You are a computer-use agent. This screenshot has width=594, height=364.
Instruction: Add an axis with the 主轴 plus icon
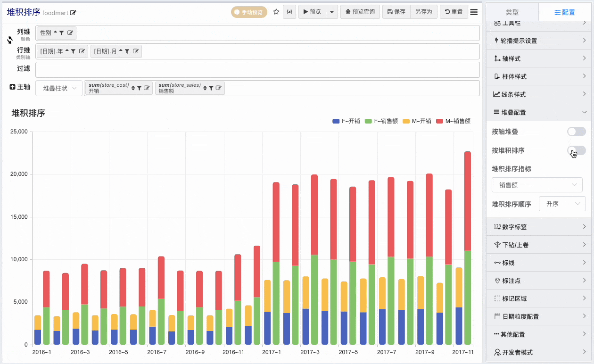[x=13, y=87]
